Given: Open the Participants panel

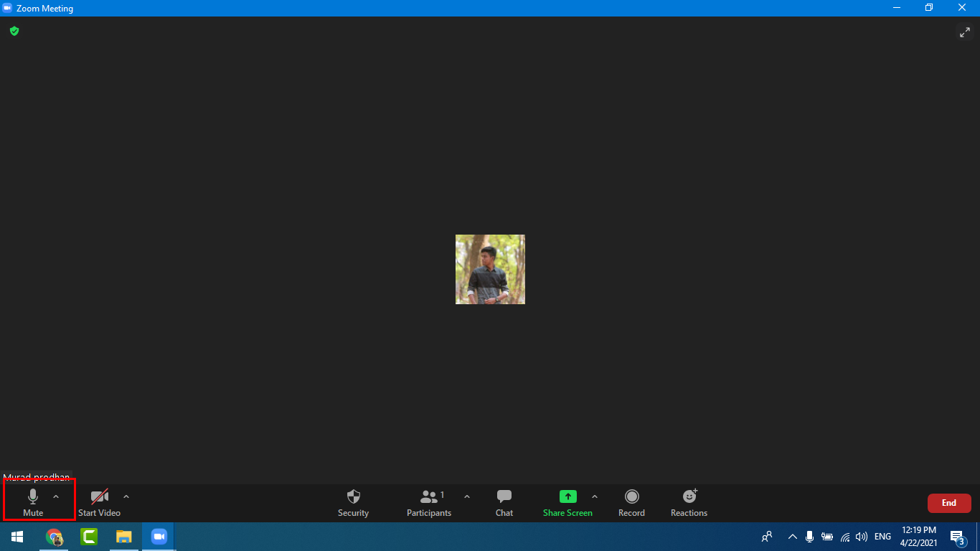Looking at the screenshot, I should click(429, 497).
